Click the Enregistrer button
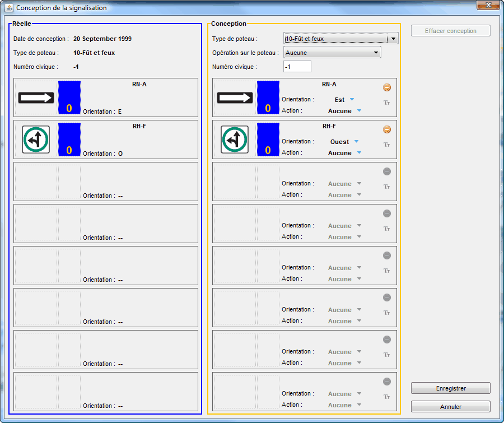 pyautogui.click(x=451, y=388)
